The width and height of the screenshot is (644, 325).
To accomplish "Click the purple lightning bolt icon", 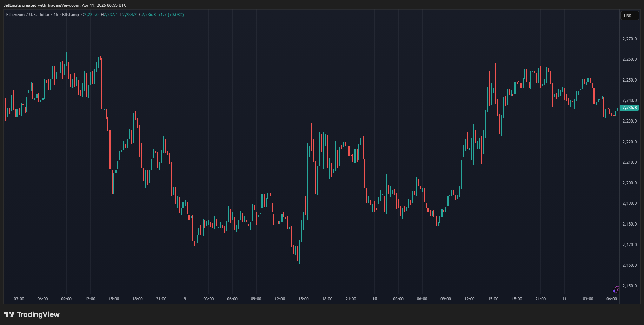I will 616,290.
